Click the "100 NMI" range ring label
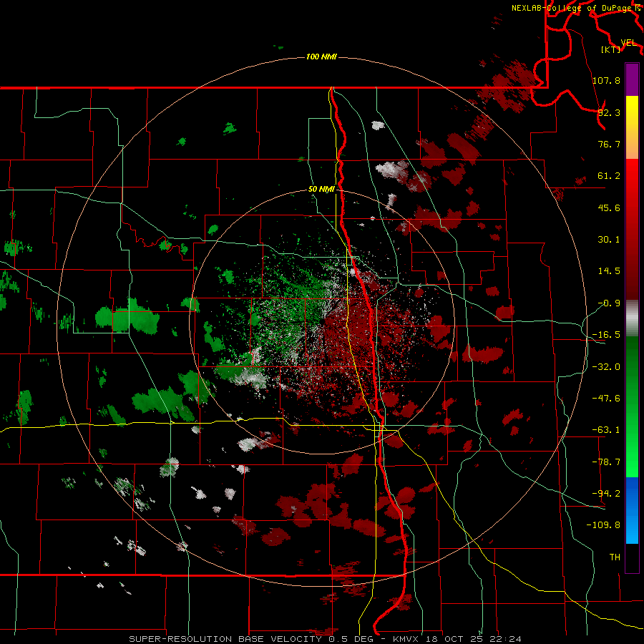Image resolution: width=644 pixels, height=644 pixels. (321, 57)
